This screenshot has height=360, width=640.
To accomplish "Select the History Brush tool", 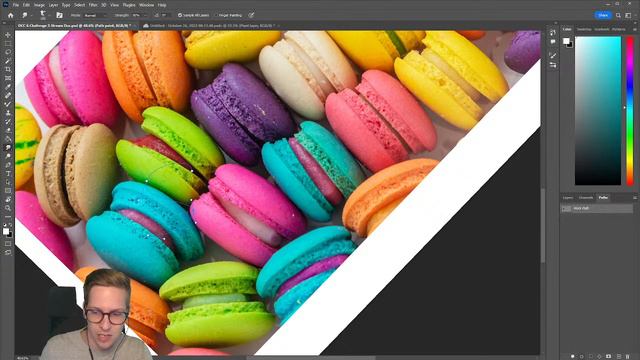I will pos(8,121).
